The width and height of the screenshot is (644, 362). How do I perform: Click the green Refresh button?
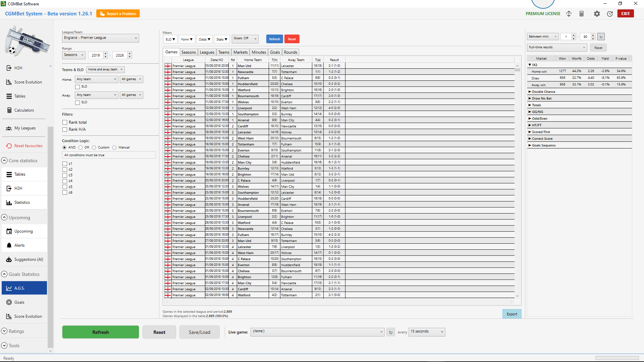tap(100, 332)
